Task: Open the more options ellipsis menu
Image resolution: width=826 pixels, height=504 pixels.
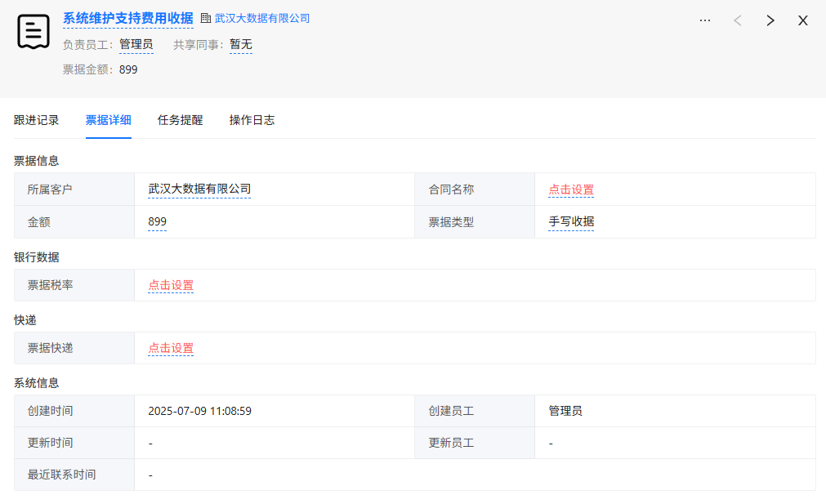Action: click(705, 20)
